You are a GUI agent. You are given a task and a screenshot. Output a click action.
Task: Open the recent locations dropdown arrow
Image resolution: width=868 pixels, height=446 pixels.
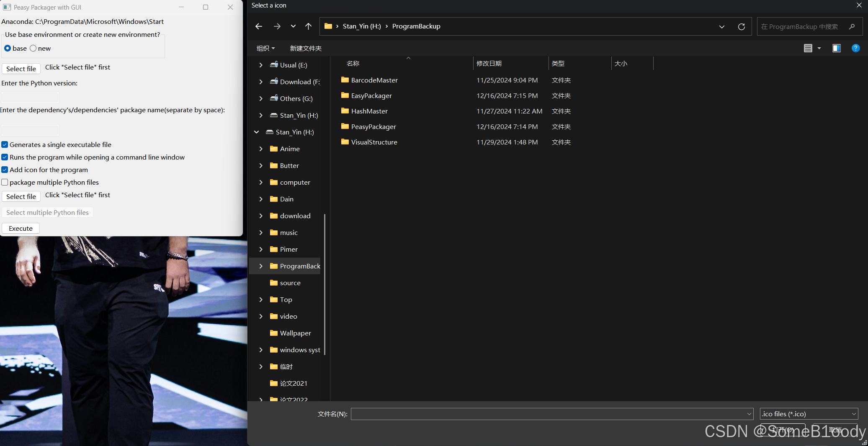pos(293,26)
